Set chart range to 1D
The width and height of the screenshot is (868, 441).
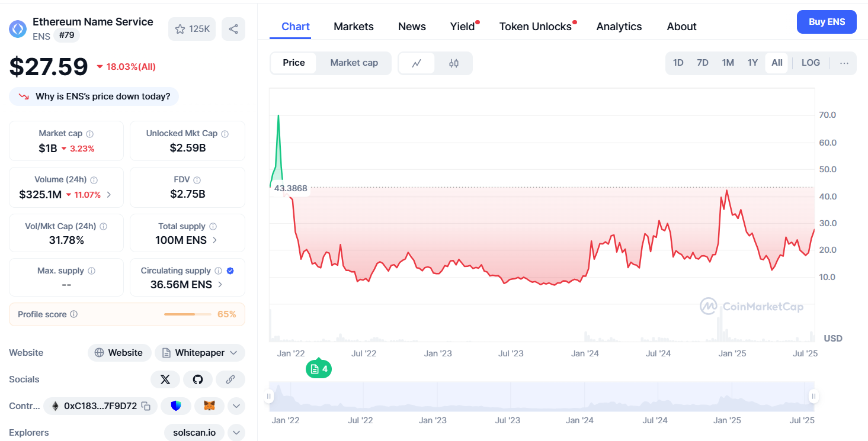click(678, 63)
